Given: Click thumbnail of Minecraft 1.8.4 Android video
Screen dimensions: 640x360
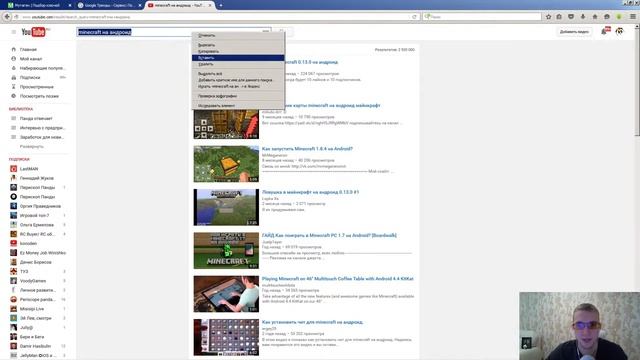Looking at the screenshot, I should (226, 164).
